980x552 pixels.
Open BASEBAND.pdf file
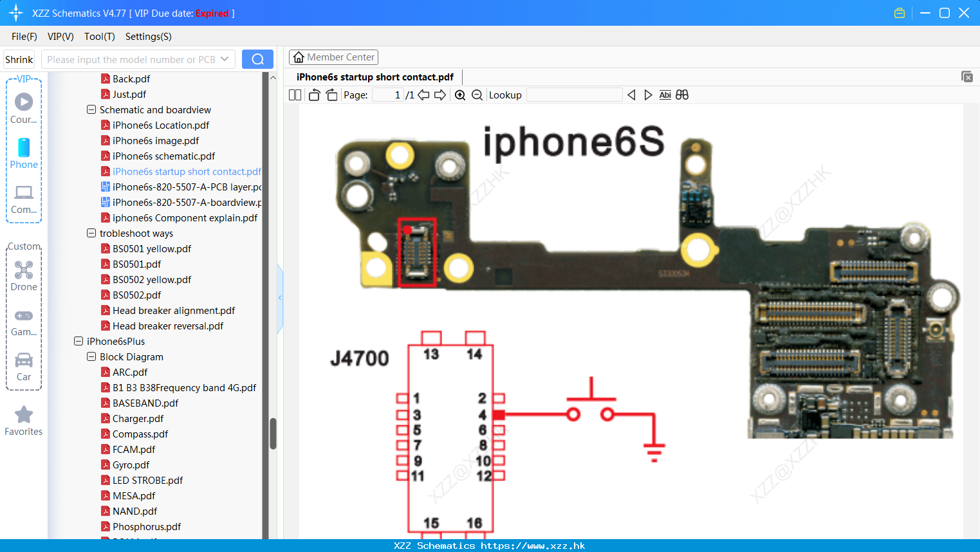click(x=145, y=403)
